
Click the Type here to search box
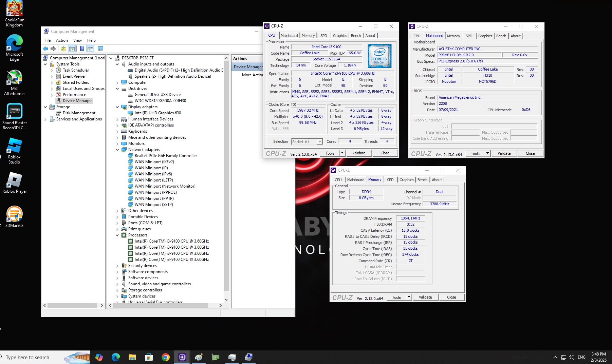click(45, 357)
